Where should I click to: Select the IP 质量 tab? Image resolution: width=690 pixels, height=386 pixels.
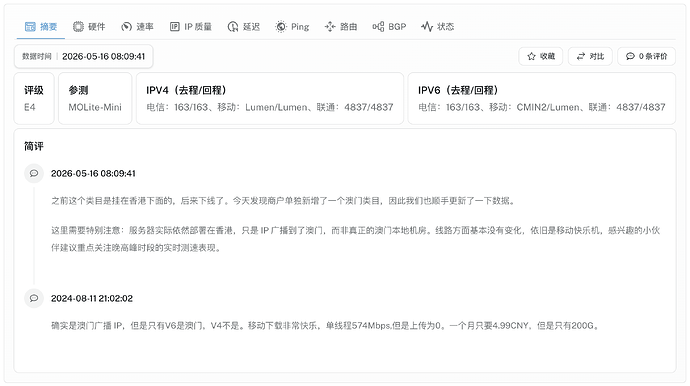click(x=191, y=27)
